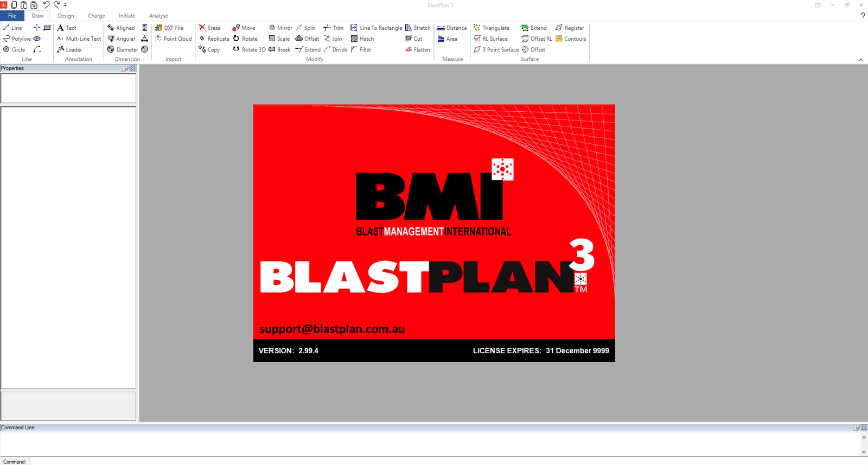
Task: Create a 3 Point Surface
Action: (x=496, y=49)
